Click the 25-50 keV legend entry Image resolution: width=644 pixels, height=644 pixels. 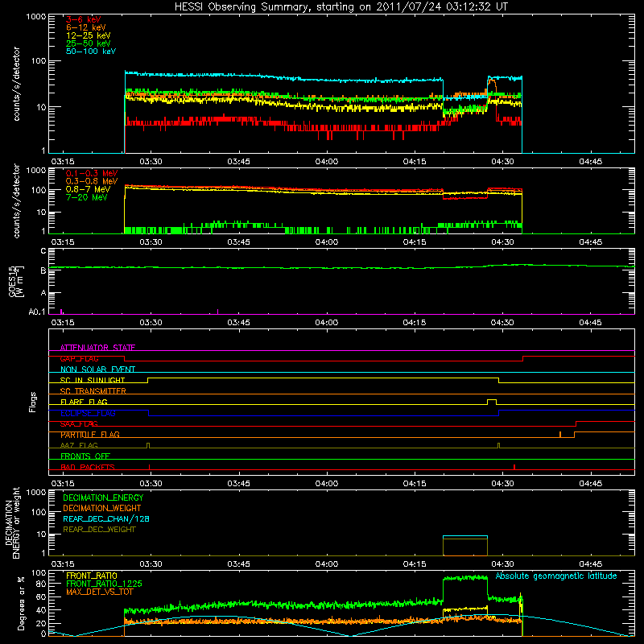coord(88,43)
